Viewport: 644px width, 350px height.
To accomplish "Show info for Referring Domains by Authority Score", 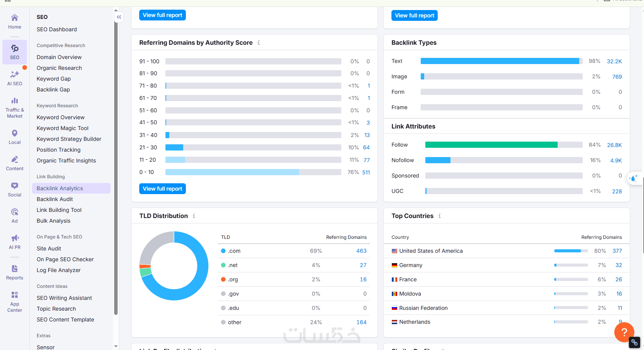I will [259, 42].
